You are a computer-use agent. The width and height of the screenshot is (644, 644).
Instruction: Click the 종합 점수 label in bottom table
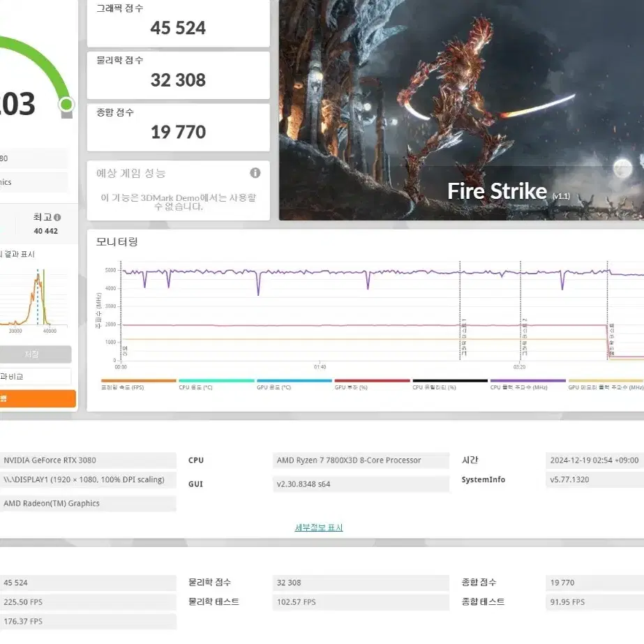479,583
